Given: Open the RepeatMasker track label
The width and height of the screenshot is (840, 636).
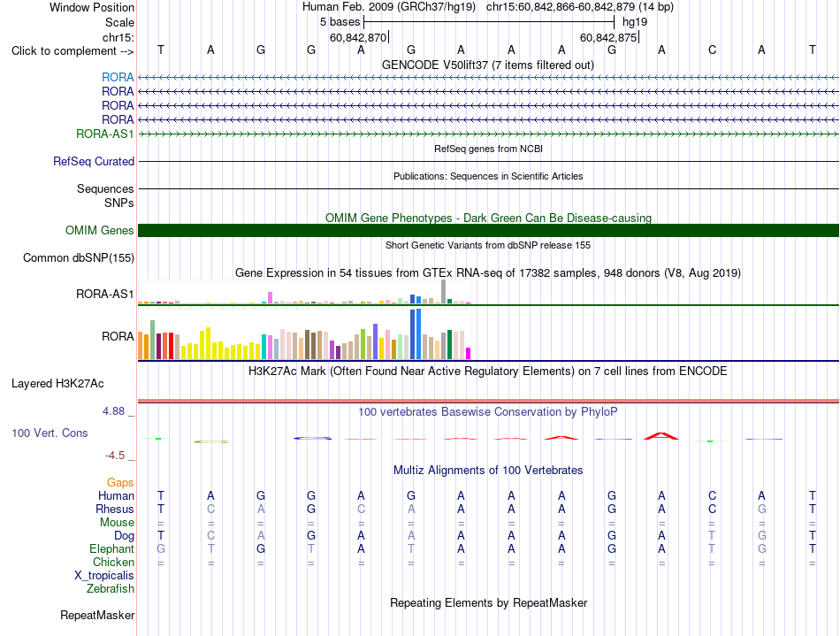Looking at the screenshot, I should 97,615.
